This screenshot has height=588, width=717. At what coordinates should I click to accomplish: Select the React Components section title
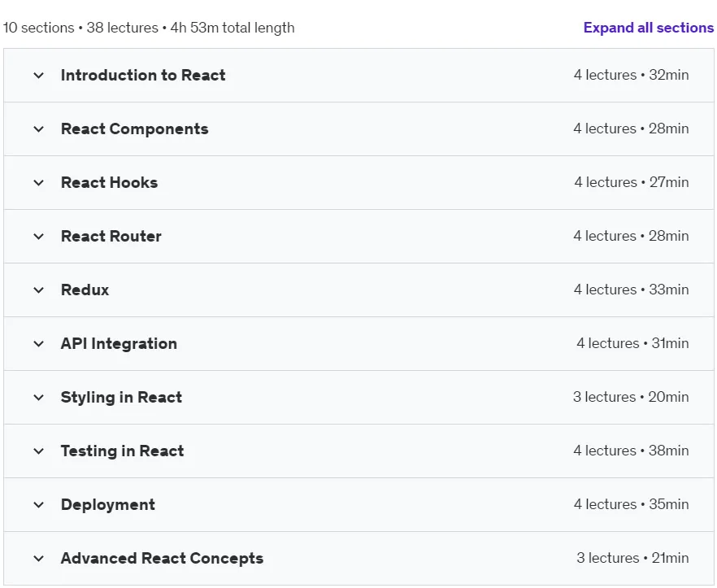coord(134,129)
